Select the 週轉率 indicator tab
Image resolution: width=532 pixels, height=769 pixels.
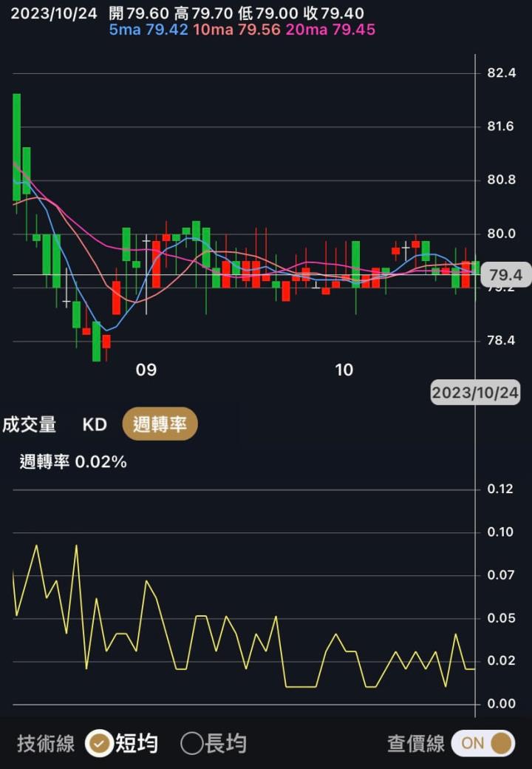coord(160,424)
